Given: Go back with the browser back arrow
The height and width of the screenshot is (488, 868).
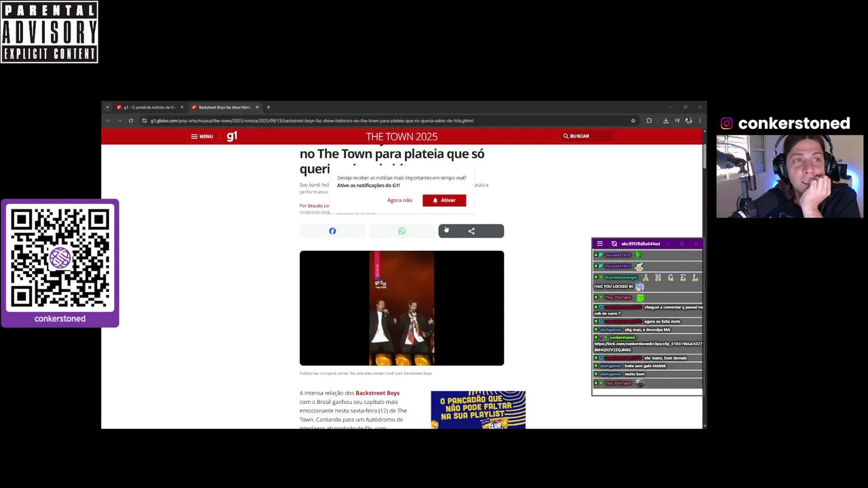Looking at the screenshot, I should coord(108,121).
